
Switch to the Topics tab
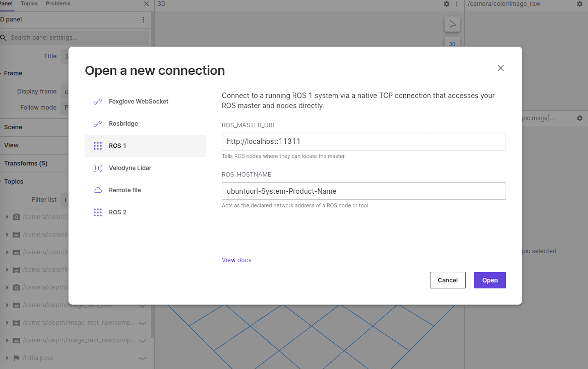point(29,4)
